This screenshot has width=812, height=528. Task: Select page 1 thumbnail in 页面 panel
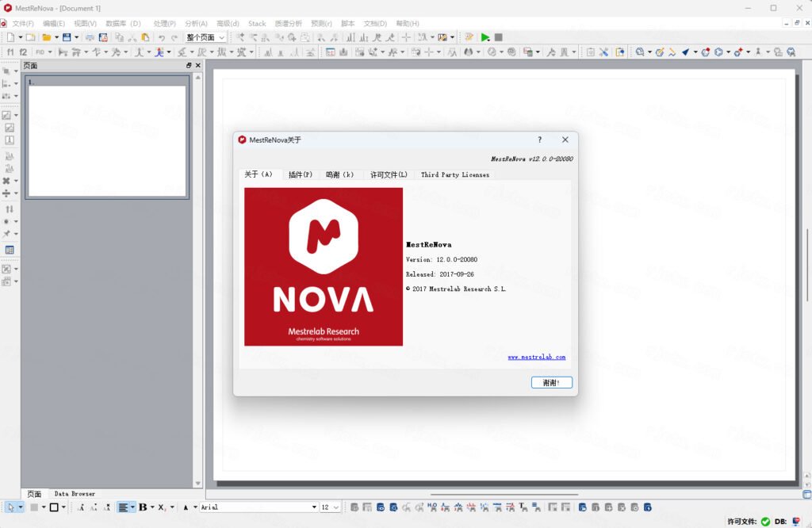pos(107,138)
